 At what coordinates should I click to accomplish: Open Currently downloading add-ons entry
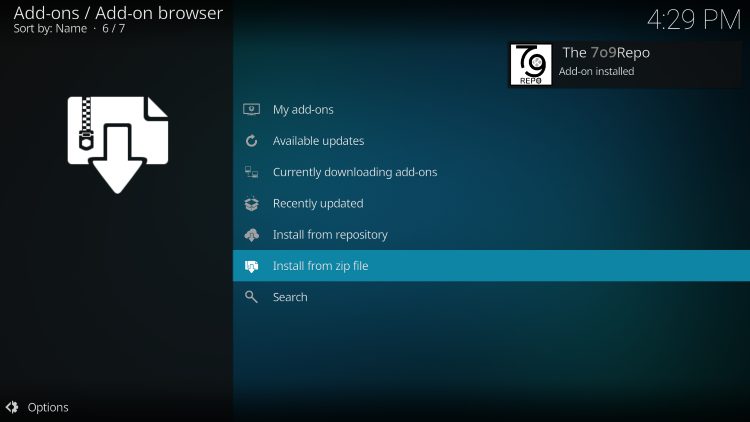(491, 172)
